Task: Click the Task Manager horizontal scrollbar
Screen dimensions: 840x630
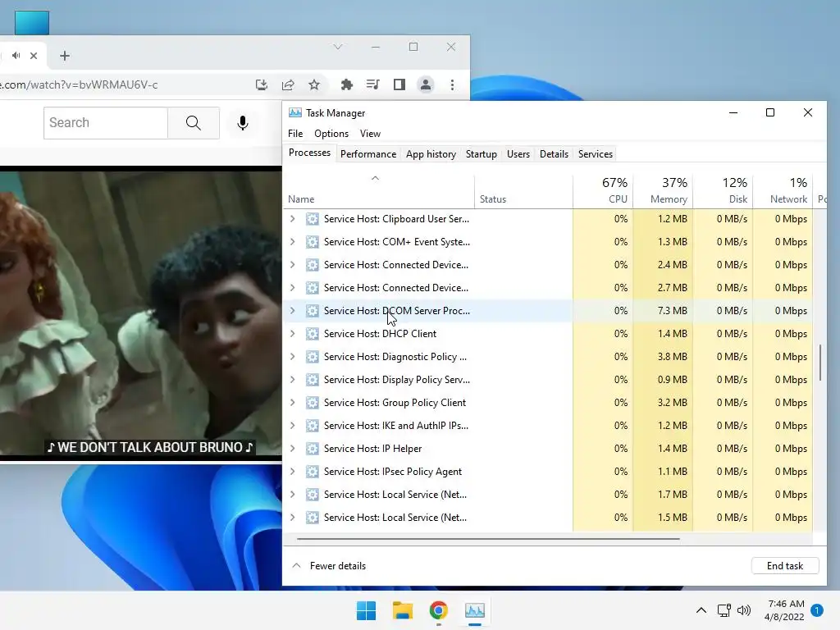Action: (488, 539)
